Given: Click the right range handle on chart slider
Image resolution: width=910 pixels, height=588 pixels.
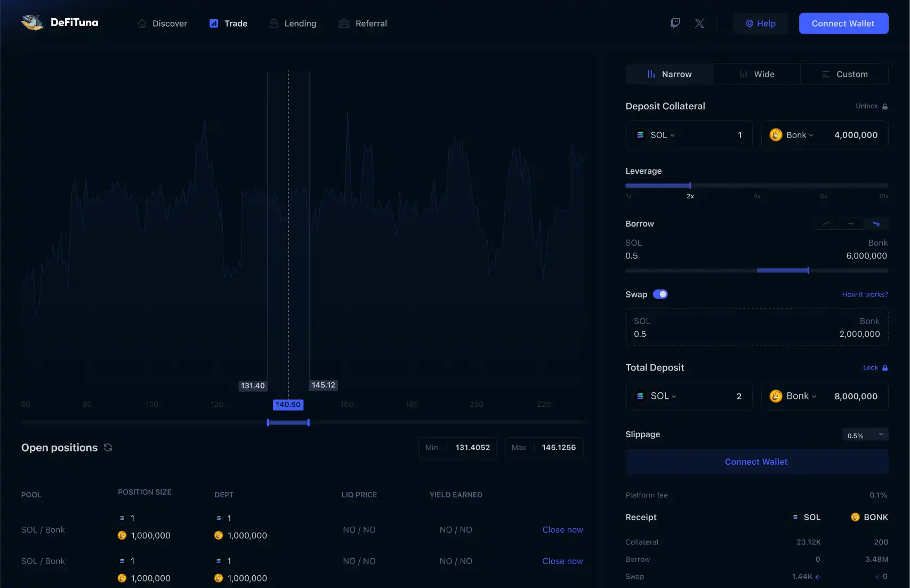Looking at the screenshot, I should tap(309, 423).
